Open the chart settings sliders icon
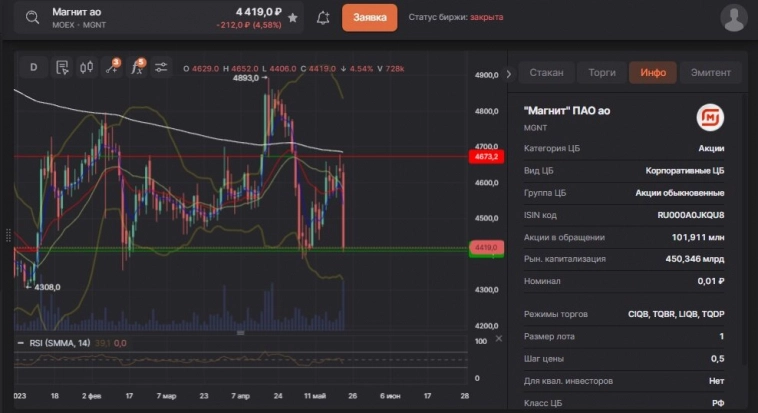The height and width of the screenshot is (413, 758). pos(161,67)
